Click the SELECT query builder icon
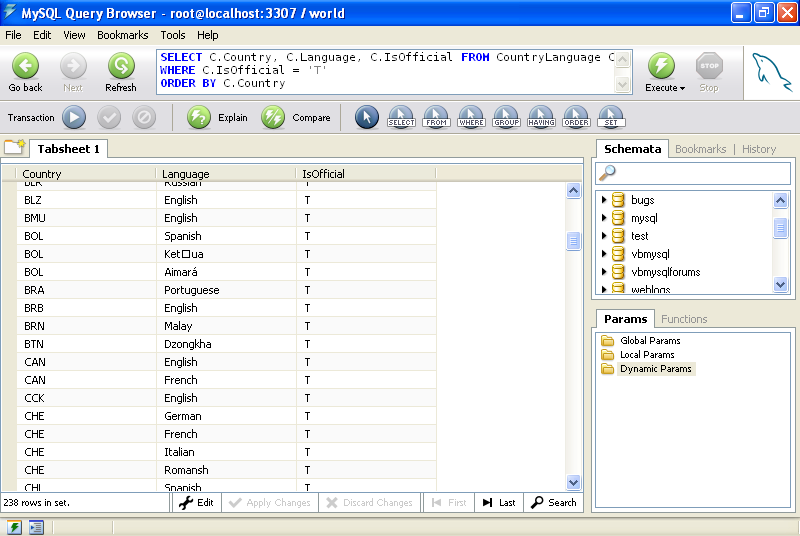800x536 pixels. (x=401, y=118)
